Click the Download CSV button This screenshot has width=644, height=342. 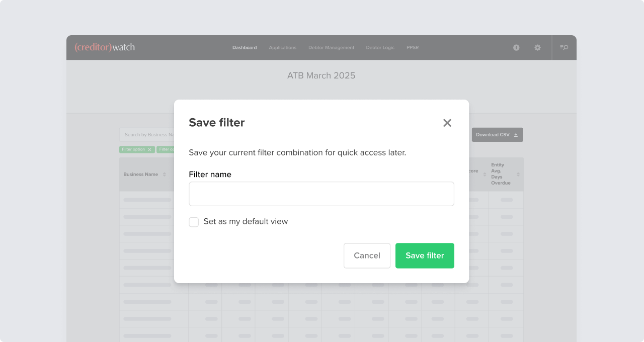[x=497, y=134]
